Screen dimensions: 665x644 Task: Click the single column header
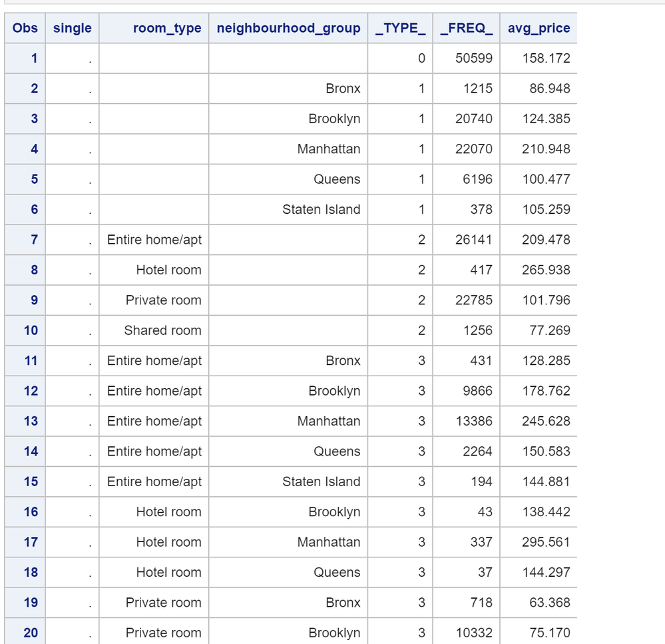pyautogui.click(x=72, y=28)
